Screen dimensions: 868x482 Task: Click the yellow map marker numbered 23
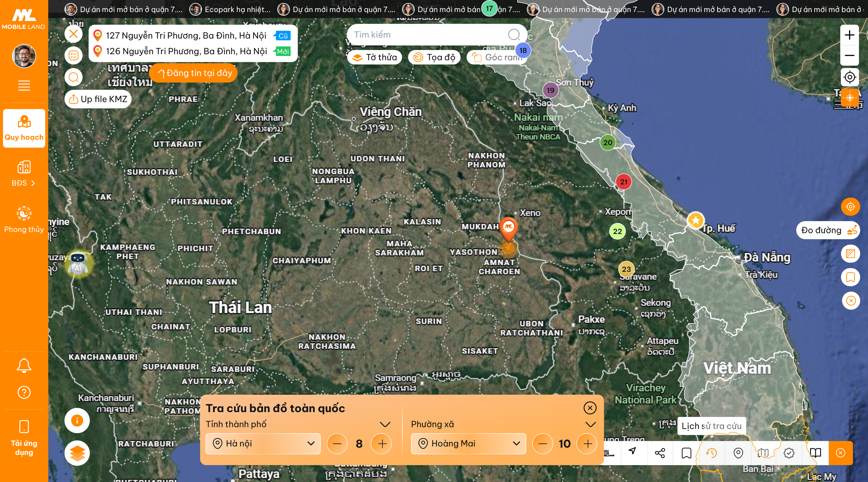click(626, 269)
